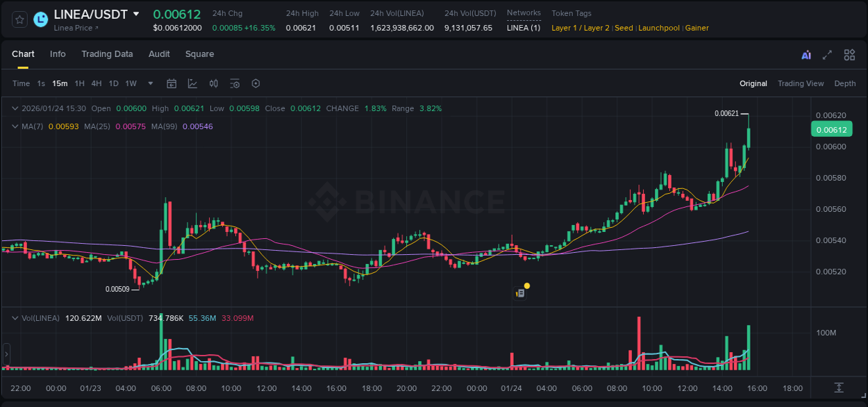Image resolution: width=868 pixels, height=407 pixels.
Task: Collapse the moving averages legend row
Action: point(15,126)
